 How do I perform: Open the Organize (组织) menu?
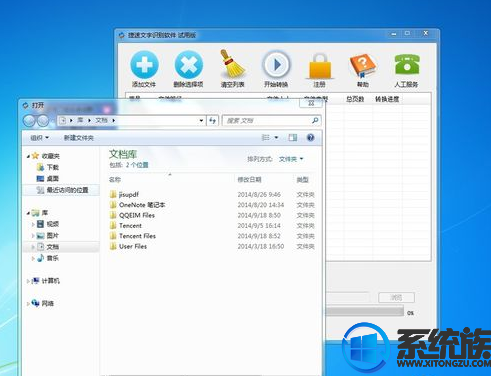[40, 138]
